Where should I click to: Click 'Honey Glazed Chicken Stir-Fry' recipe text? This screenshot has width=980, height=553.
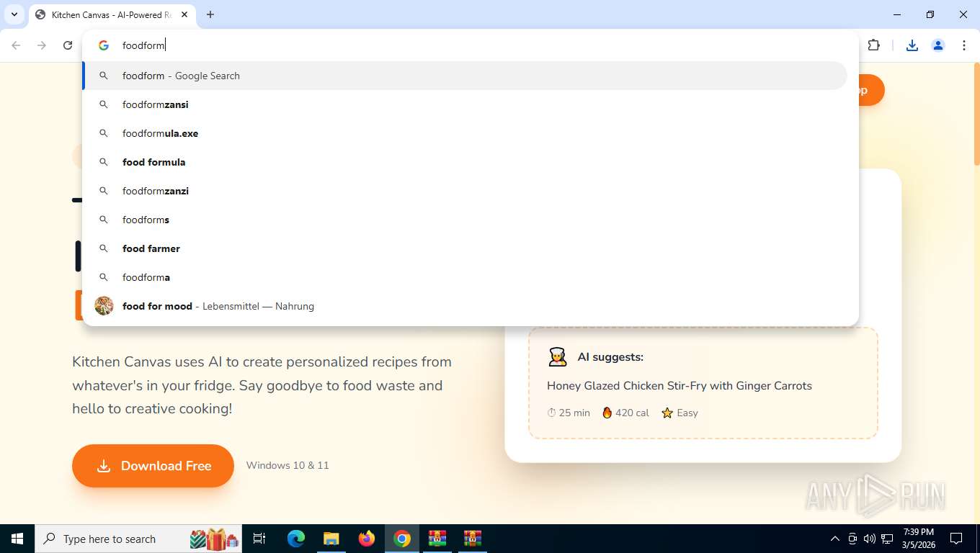(680, 385)
